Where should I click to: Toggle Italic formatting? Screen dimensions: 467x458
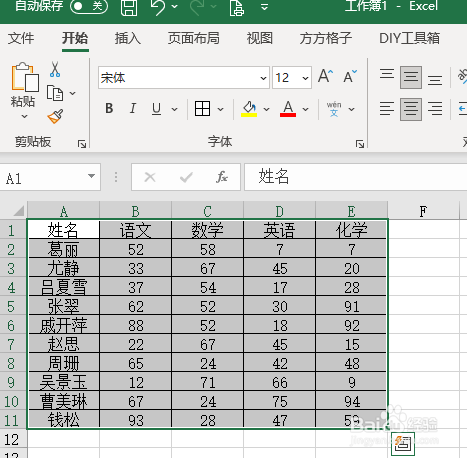tap(133, 108)
